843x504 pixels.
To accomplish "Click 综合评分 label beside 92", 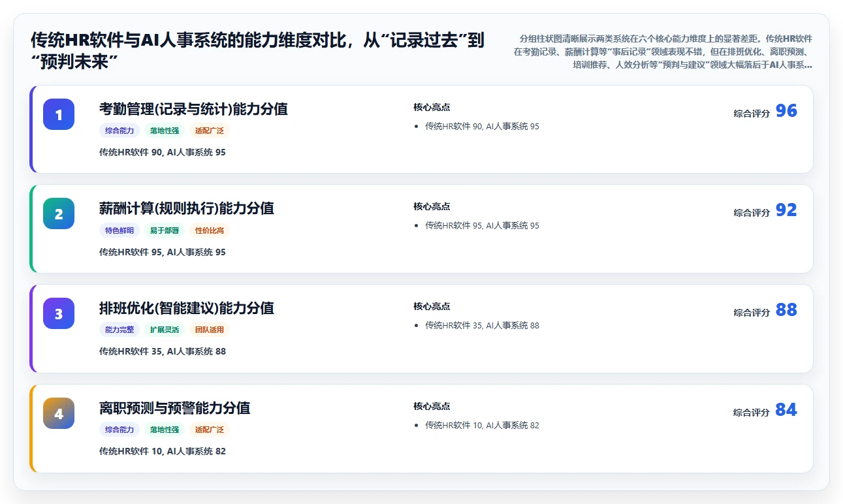I will tap(752, 213).
